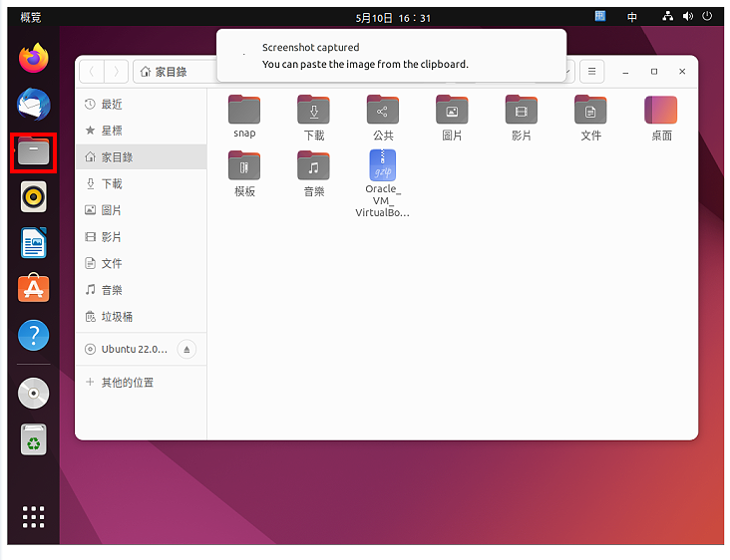Launch Firefox from the dock
Image resolution: width=730 pixels, height=560 pixels.
pyautogui.click(x=34, y=58)
